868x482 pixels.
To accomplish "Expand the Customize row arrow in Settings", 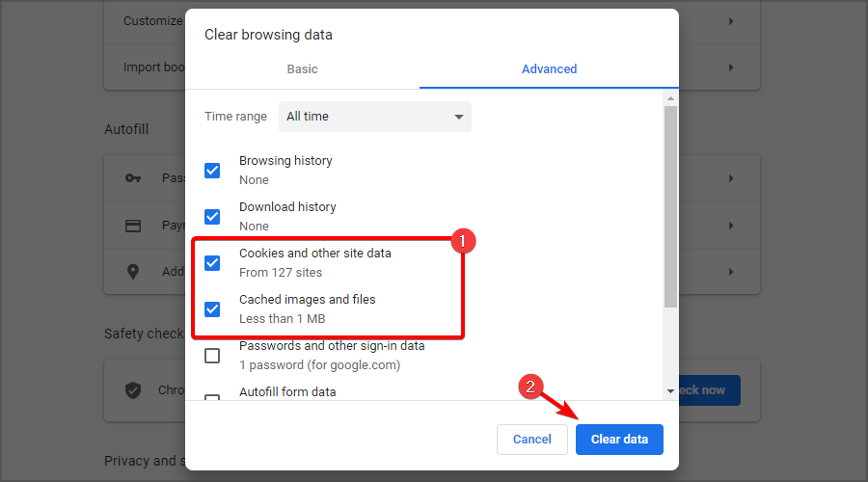I will tap(731, 21).
